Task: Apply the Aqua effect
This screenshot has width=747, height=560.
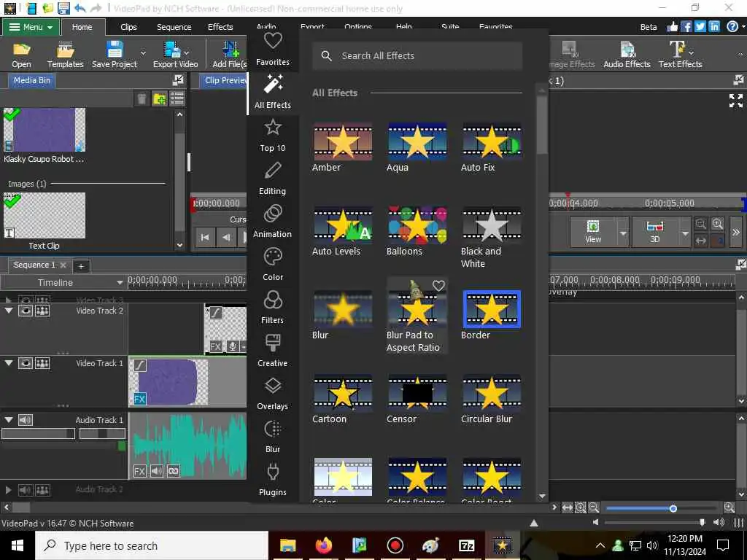Action: 417,141
